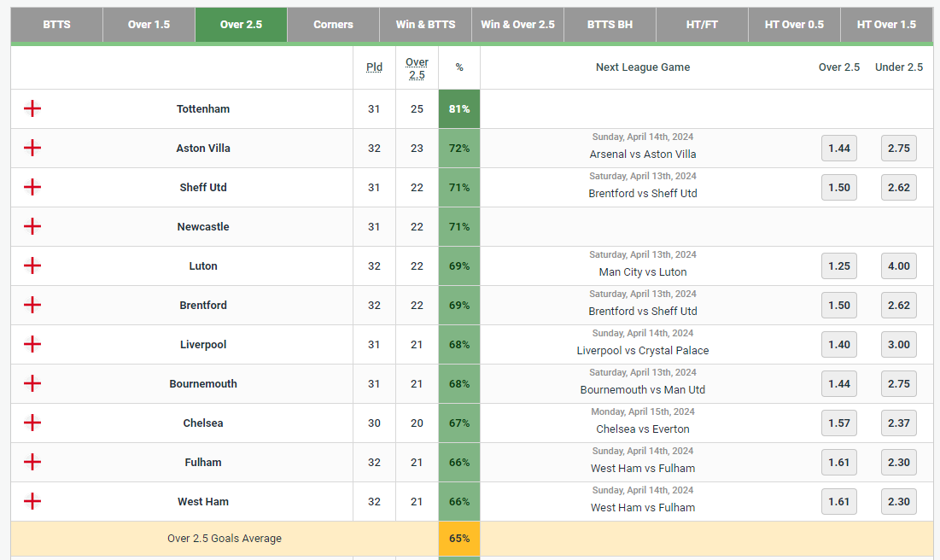The height and width of the screenshot is (560, 940).
Task: Click the 1.44 over odds for Arsenal vs Aston Villa
Action: [838, 148]
